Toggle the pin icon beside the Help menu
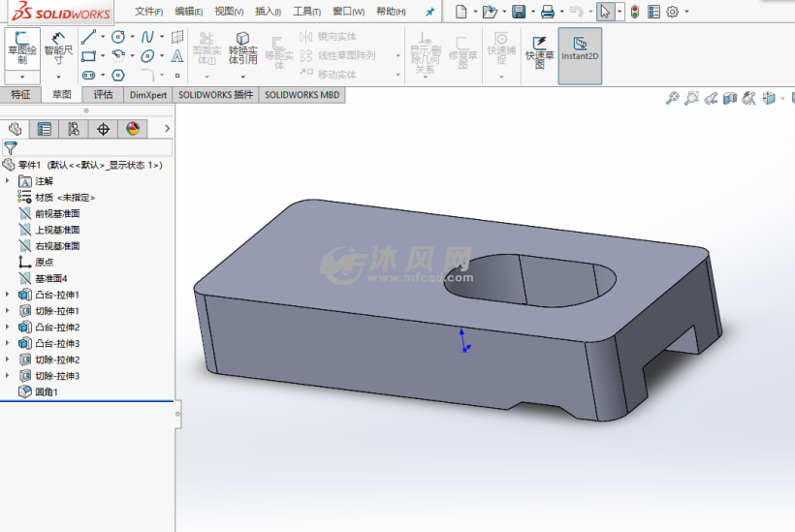 (429, 12)
